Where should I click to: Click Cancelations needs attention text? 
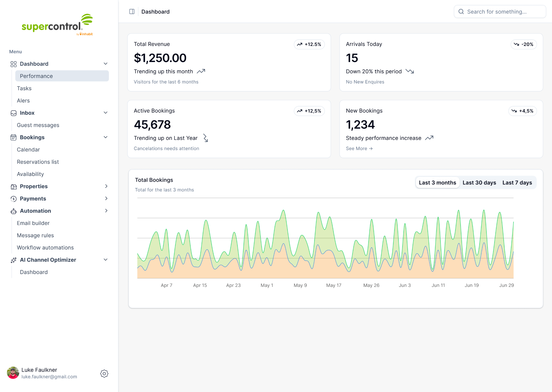[x=166, y=148]
